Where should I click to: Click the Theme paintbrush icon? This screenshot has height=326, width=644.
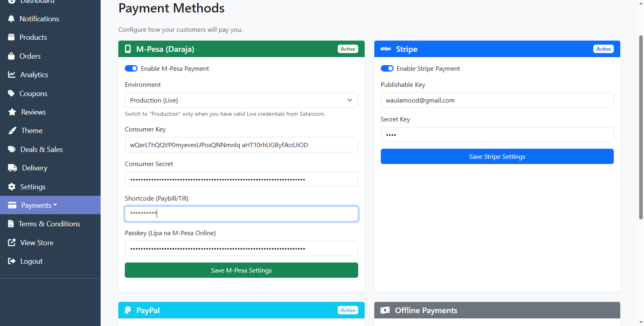point(12,131)
